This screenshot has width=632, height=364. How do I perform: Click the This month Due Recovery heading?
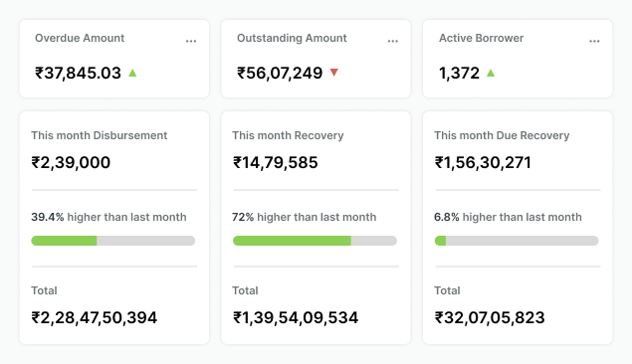502,135
